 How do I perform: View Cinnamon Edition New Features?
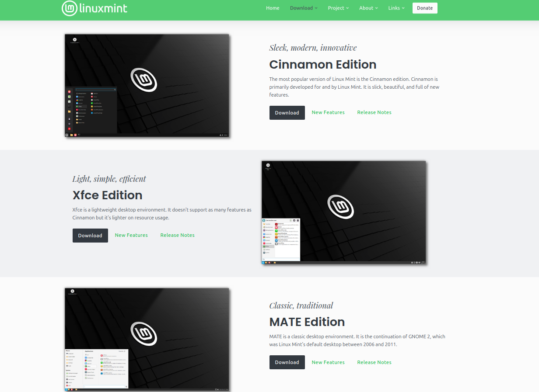click(328, 112)
